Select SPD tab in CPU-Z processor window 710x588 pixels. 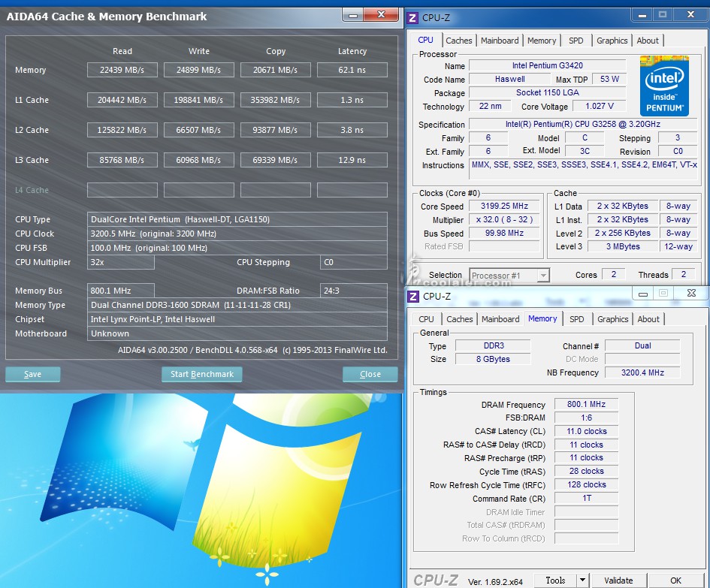tap(576, 41)
